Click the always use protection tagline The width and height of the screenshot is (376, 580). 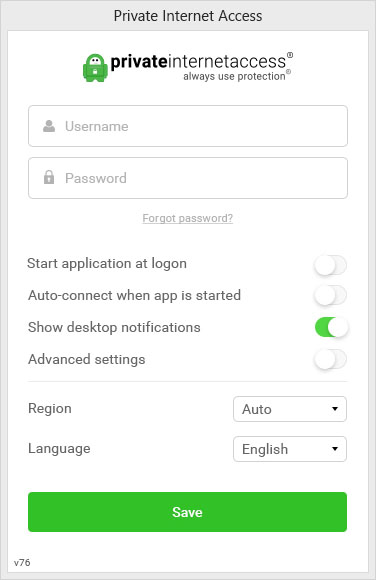(x=235, y=76)
